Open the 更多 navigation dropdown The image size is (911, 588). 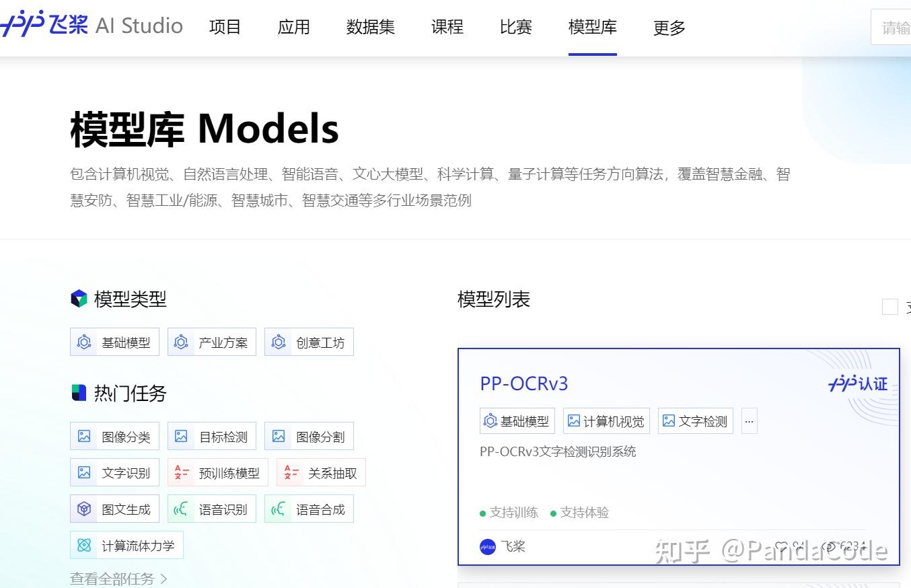click(668, 27)
